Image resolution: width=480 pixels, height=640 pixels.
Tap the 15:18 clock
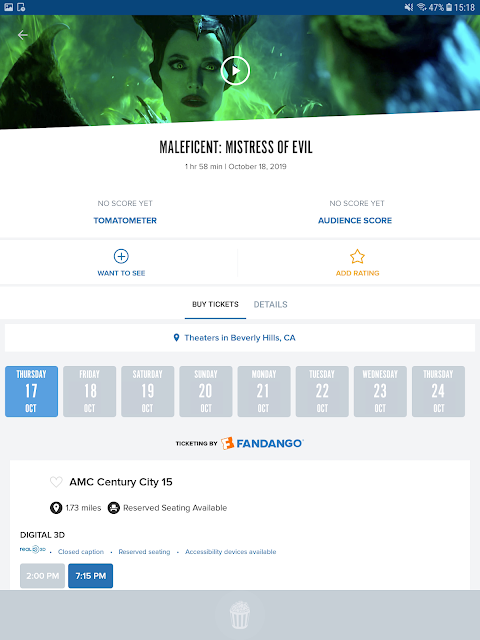[x=464, y=7]
